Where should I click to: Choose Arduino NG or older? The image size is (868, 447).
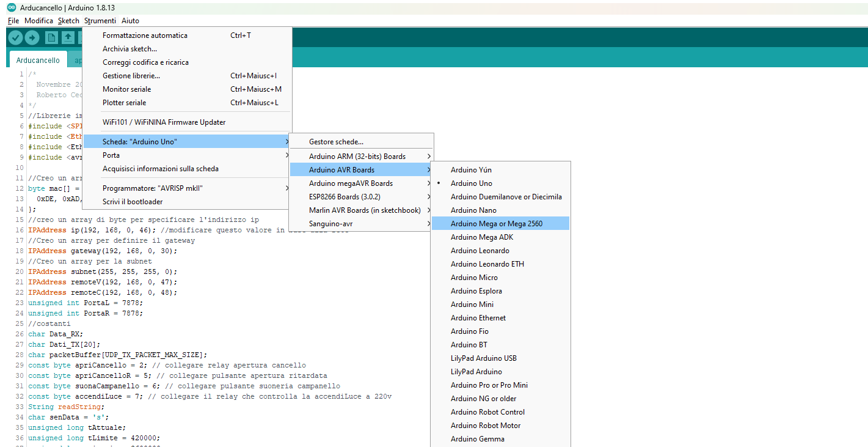pos(500,399)
